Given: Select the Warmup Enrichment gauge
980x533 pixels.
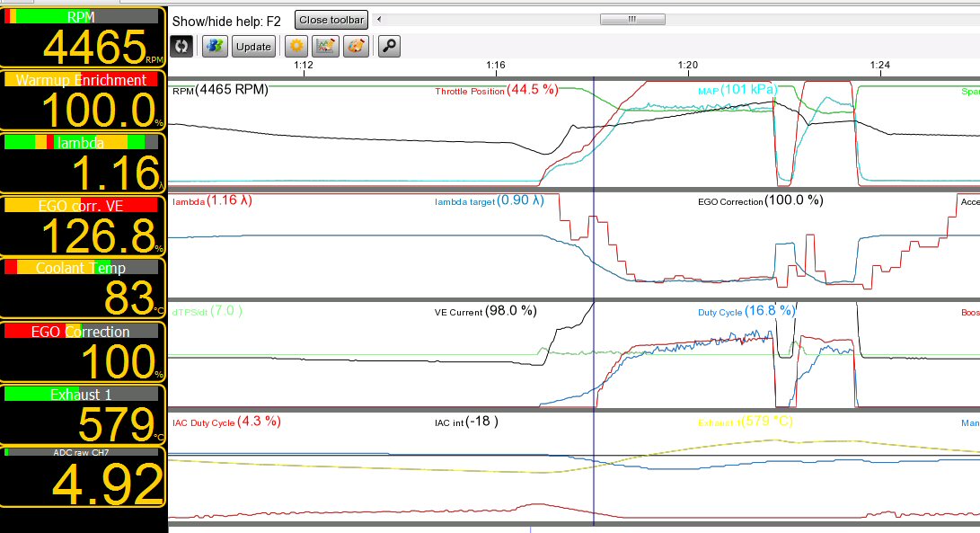Looking at the screenshot, I should (83, 100).
